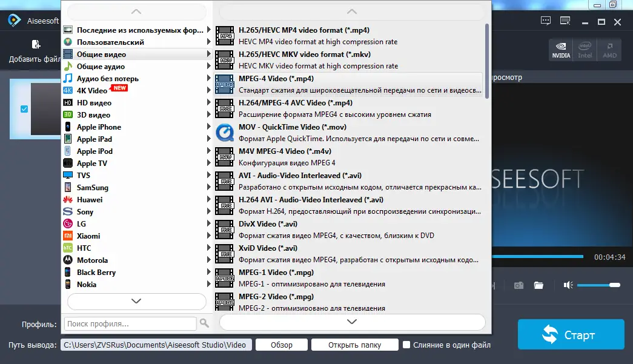Click the XviD Video format icon
This screenshot has height=364, width=633.
[x=225, y=254]
